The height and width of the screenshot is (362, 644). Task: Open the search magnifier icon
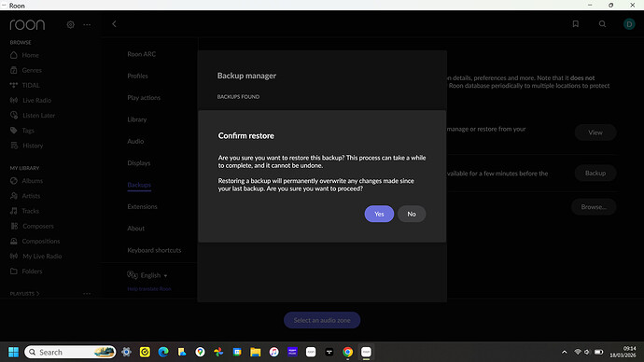(x=602, y=24)
